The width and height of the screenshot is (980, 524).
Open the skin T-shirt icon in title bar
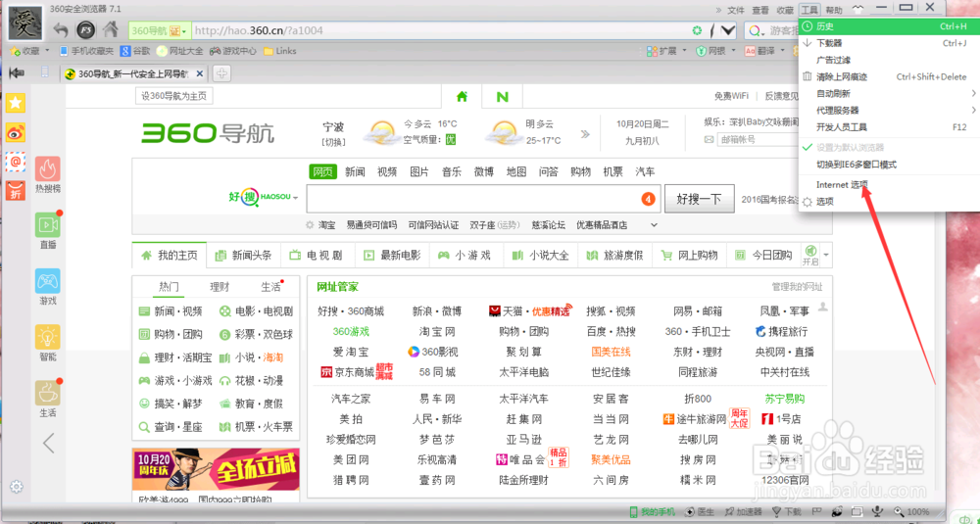[857, 9]
